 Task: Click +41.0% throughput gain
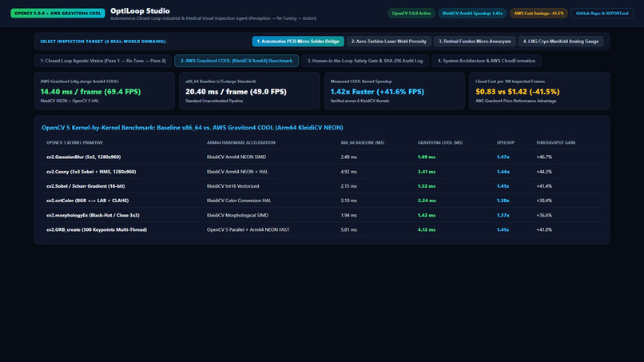(544, 229)
